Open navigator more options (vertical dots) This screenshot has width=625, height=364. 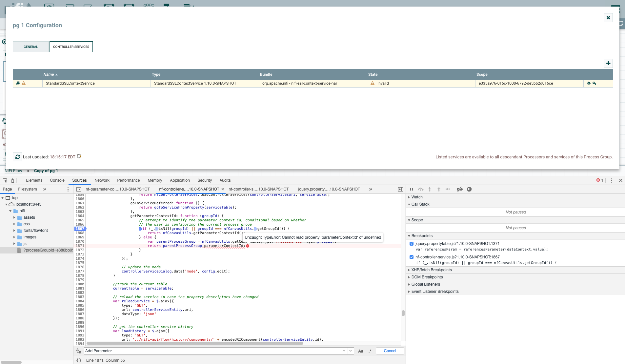click(x=68, y=189)
